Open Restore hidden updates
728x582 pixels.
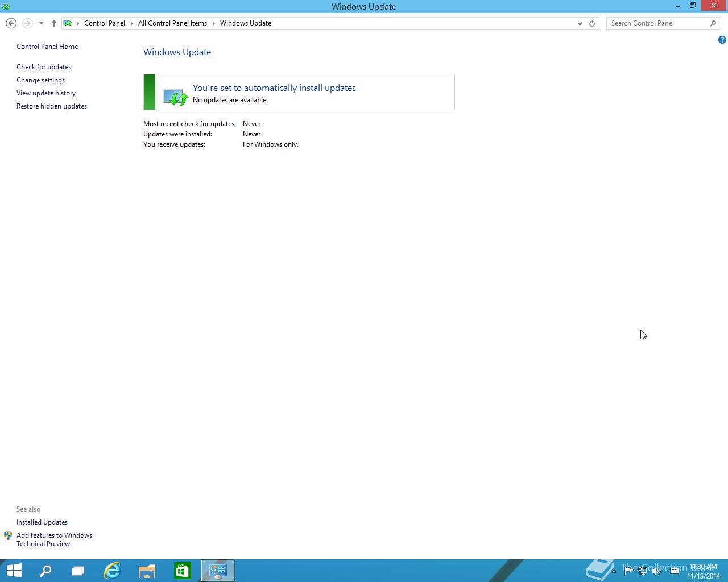pos(52,106)
